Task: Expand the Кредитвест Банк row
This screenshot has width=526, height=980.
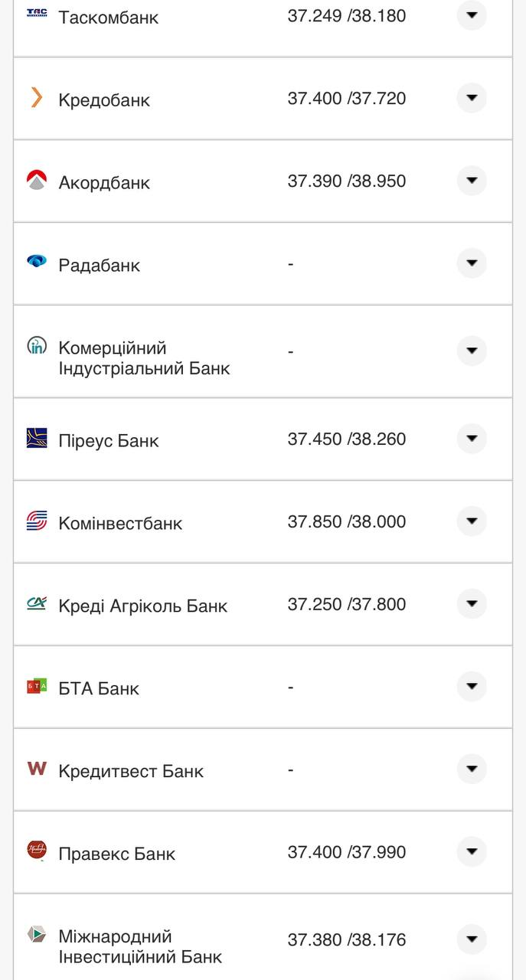Action: click(472, 769)
